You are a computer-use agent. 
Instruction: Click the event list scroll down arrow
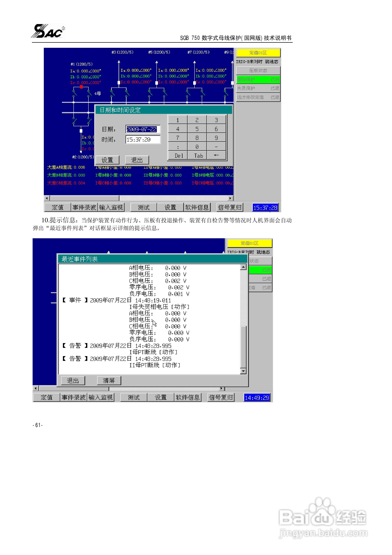click(x=243, y=371)
